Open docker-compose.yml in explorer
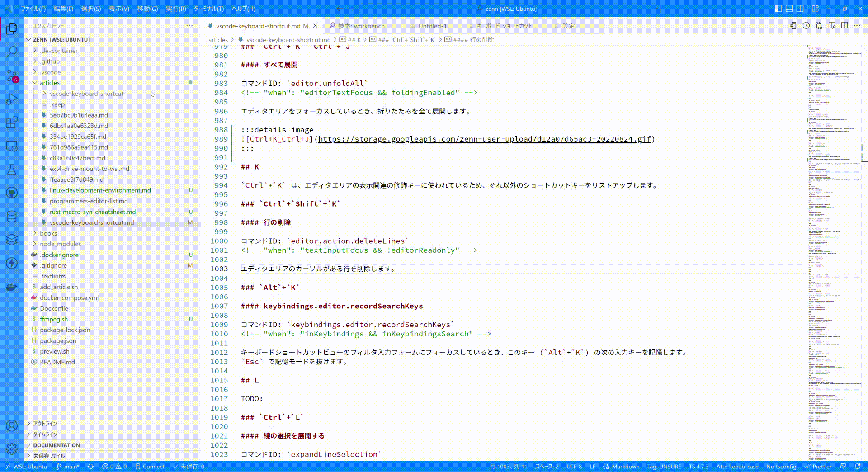The width and height of the screenshot is (868, 472). click(69, 298)
